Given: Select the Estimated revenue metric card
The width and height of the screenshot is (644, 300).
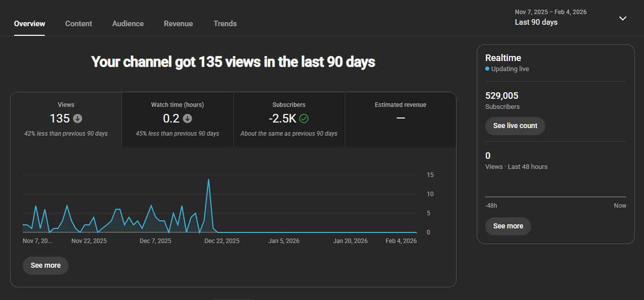Looking at the screenshot, I should [x=400, y=119].
